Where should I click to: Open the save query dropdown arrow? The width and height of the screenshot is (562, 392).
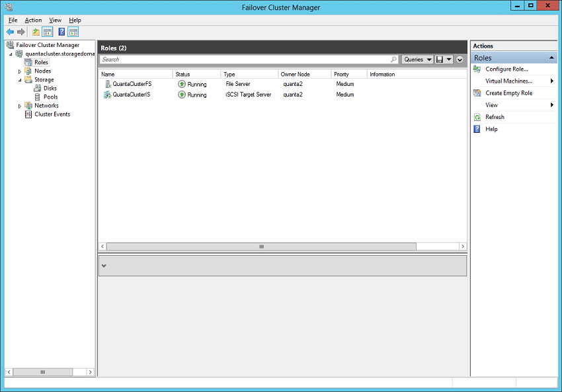click(x=449, y=59)
